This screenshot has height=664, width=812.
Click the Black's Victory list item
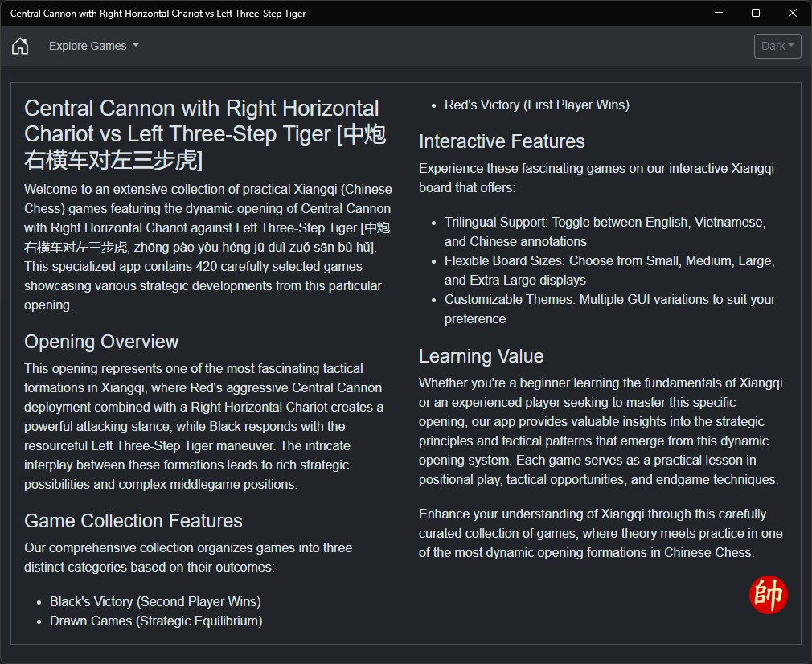[155, 601]
